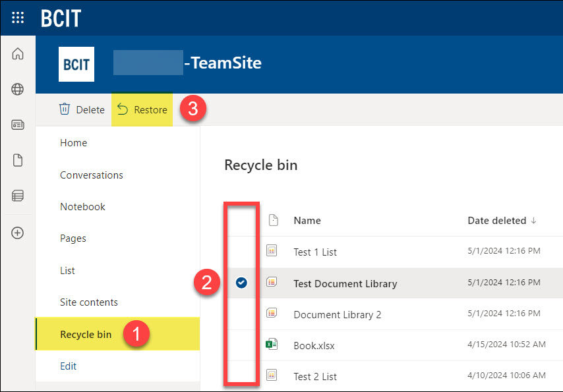Open the Test 2 List item
Image resolution: width=563 pixels, height=392 pixels.
315,376
